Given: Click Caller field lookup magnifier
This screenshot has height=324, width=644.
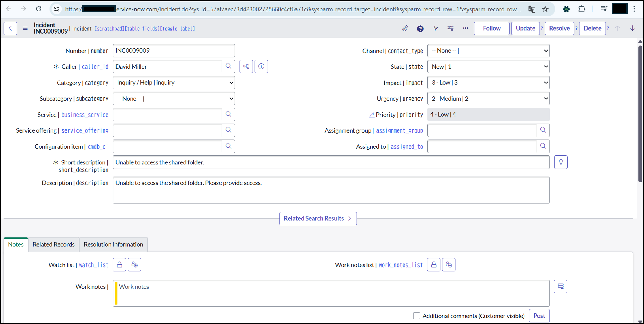Looking at the screenshot, I should pyautogui.click(x=229, y=66).
